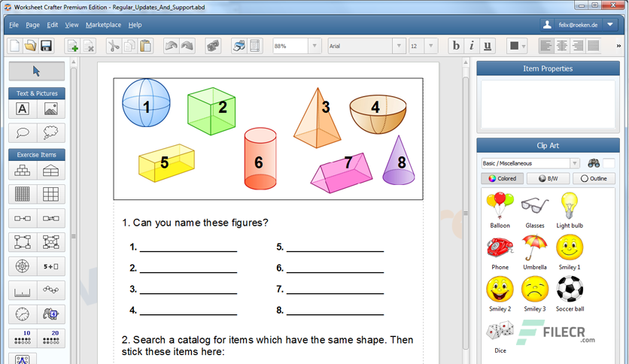The height and width of the screenshot is (364, 629).
Task: Insert the dense grid exercise item
Action: (23, 195)
